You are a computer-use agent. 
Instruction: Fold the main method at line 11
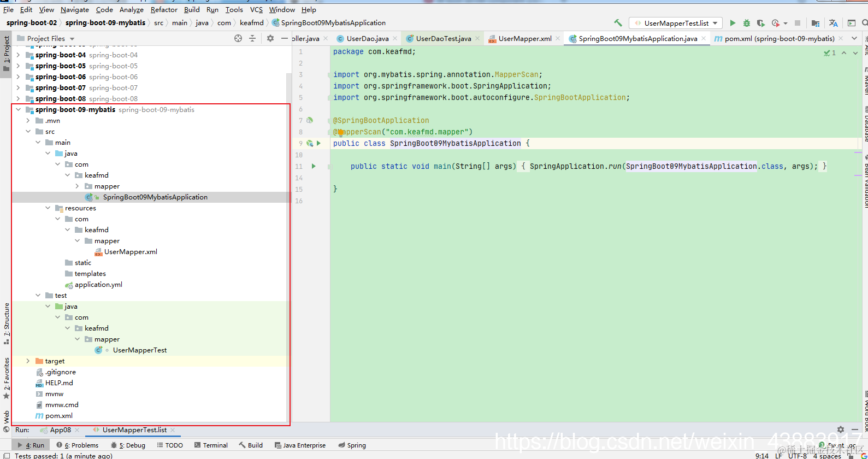tap(330, 166)
